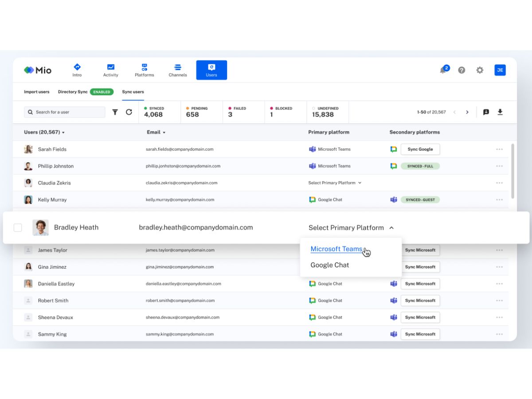Open the filter funnel icon

tap(115, 112)
